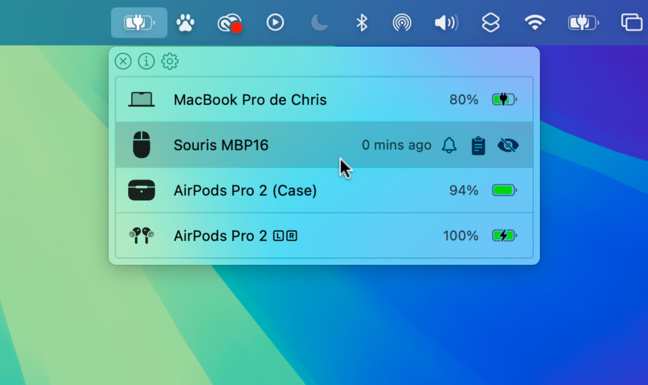Click the AirPods earbuds icon
The width and height of the screenshot is (648, 385).
click(x=141, y=235)
